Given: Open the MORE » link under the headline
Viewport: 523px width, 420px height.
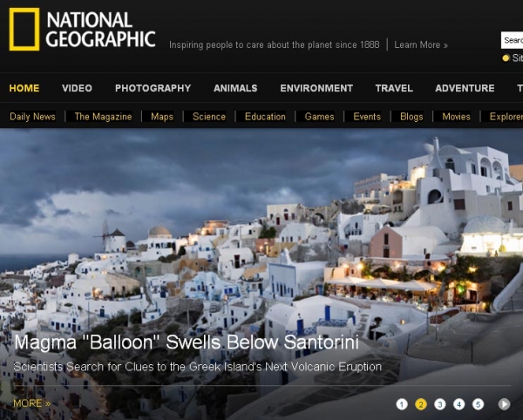Looking at the screenshot, I should click(x=31, y=403).
